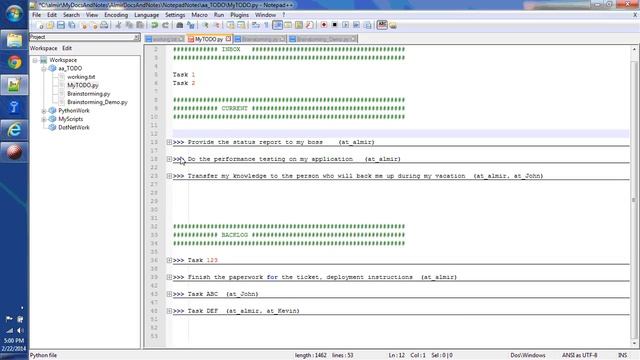Click the Save toolbar icon
Screen dimensions: 640x360
coord(61,25)
